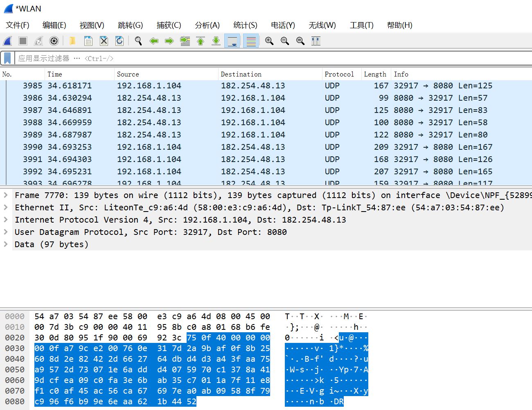Go to previous packet green arrow
The image size is (532, 410).
click(x=154, y=41)
